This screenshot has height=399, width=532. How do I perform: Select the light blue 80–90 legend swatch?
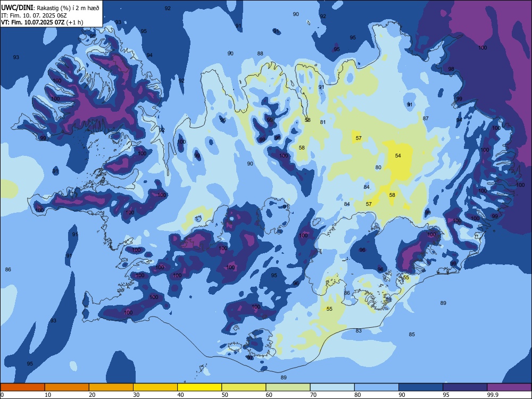pos(377,387)
